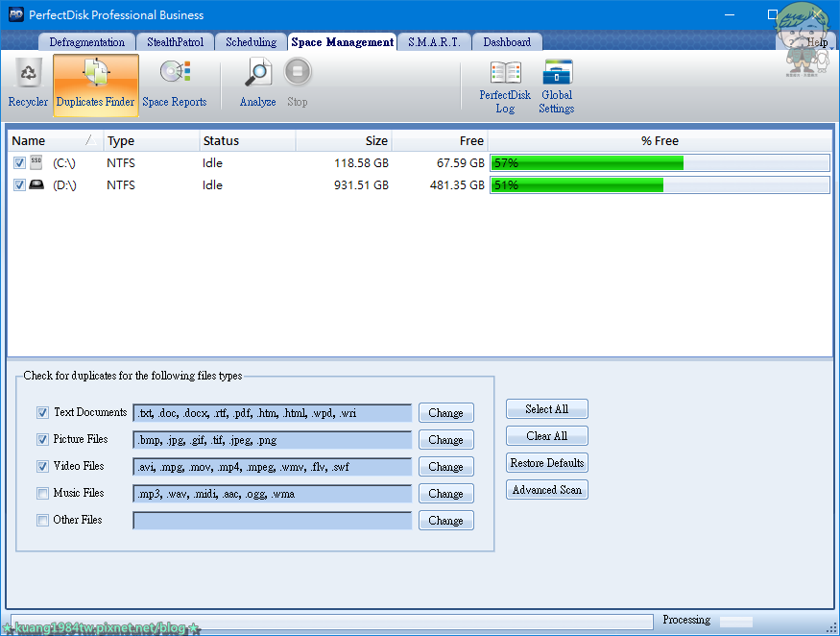Click the 67.59 GB free value

pos(460,163)
